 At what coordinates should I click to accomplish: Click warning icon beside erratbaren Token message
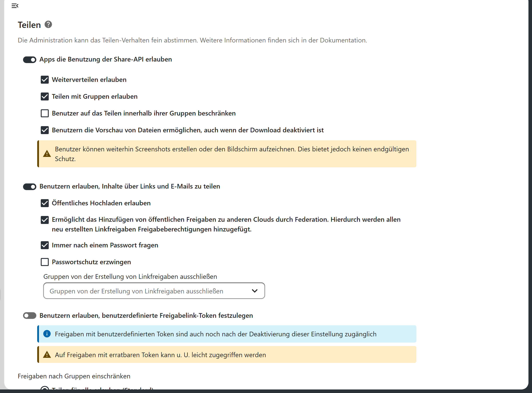[x=47, y=354]
